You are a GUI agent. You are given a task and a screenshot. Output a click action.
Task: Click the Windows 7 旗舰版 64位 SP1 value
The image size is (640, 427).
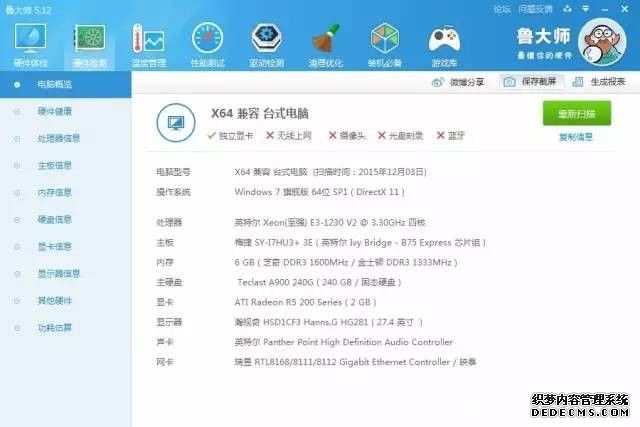pos(291,192)
